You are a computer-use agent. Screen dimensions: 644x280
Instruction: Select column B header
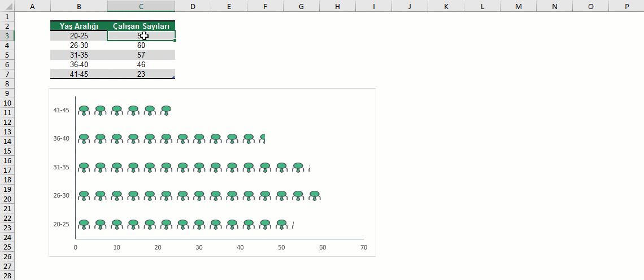coord(79,6)
